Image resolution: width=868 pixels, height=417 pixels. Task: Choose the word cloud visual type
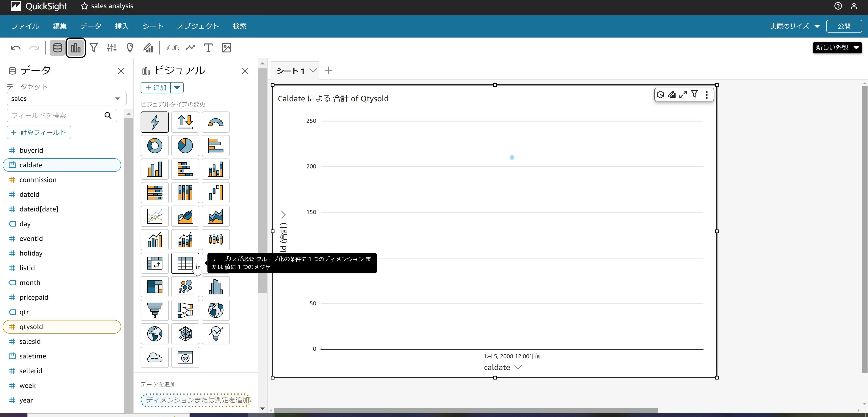(155, 357)
